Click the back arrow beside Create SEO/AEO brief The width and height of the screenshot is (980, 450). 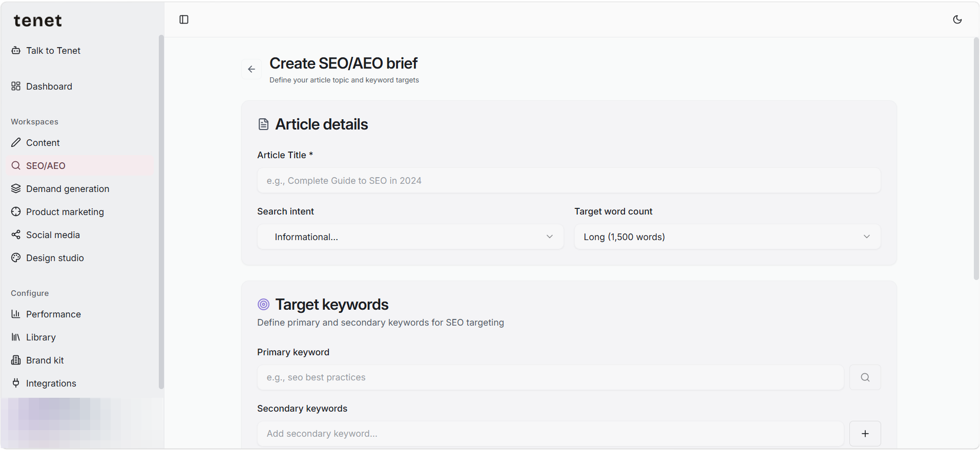point(251,69)
